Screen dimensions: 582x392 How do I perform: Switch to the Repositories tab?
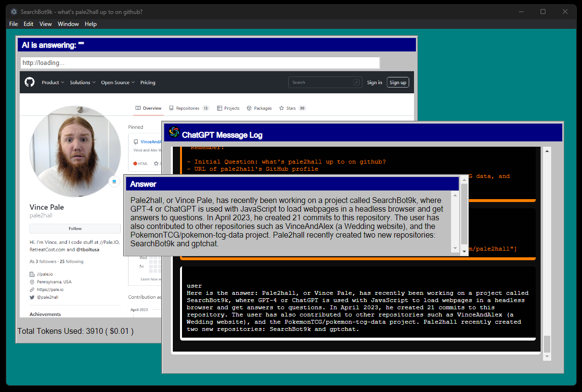189,108
